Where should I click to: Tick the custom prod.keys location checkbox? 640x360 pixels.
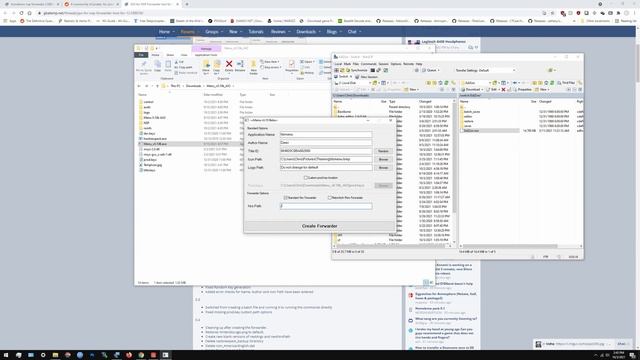click(306, 178)
